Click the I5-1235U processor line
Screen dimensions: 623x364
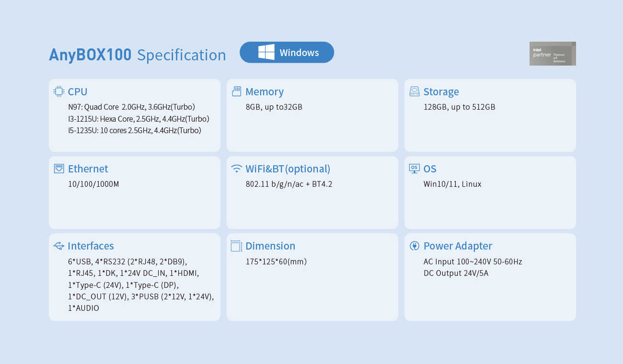click(x=135, y=130)
